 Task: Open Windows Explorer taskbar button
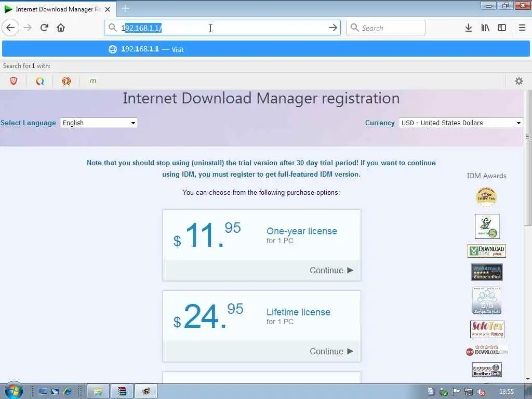coord(98,392)
